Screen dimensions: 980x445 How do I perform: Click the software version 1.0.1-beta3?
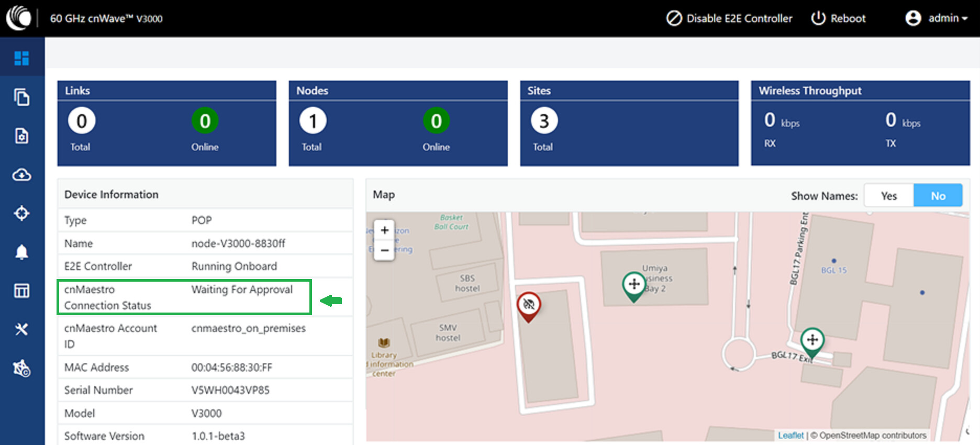218,436
